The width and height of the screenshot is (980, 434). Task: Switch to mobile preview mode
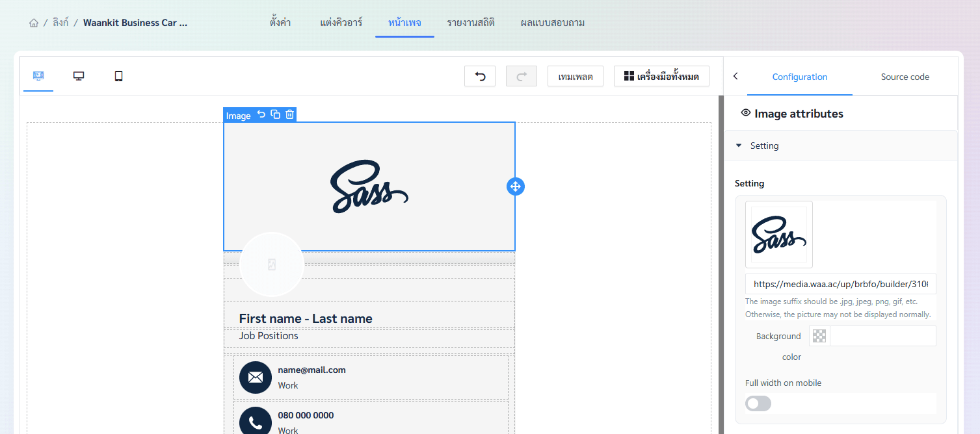pyautogui.click(x=118, y=76)
